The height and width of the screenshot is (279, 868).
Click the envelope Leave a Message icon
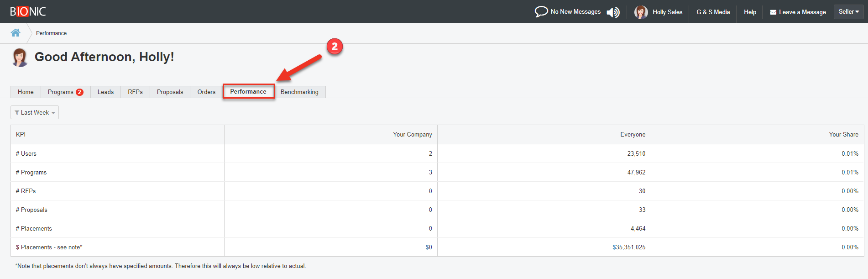(773, 12)
